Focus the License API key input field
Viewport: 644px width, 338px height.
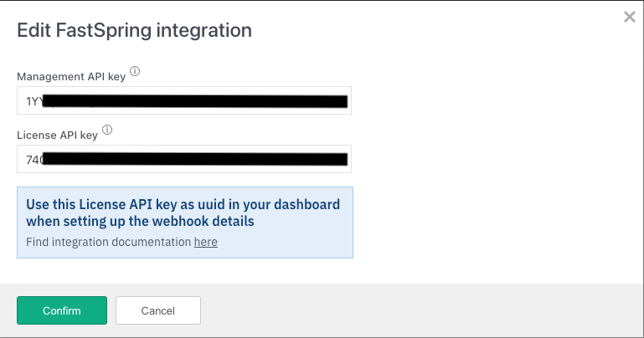click(x=183, y=159)
